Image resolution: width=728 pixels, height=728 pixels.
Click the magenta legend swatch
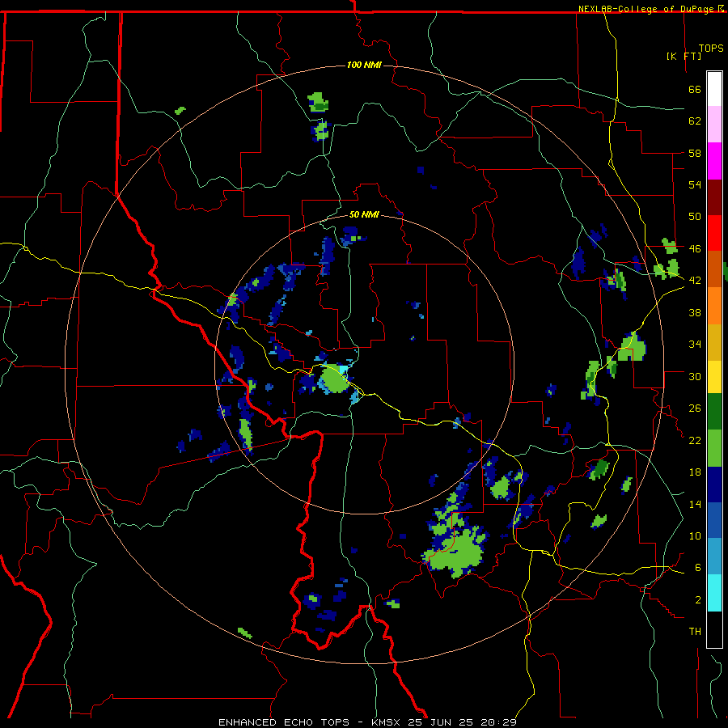tap(714, 161)
